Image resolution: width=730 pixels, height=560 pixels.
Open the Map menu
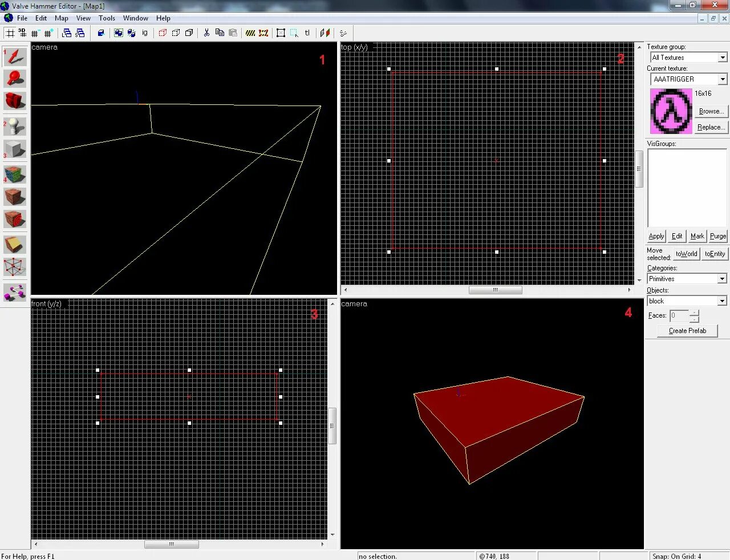(x=61, y=18)
